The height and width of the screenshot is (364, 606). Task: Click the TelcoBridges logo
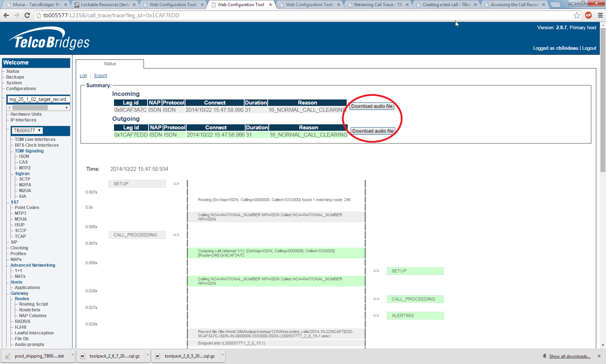coord(49,39)
